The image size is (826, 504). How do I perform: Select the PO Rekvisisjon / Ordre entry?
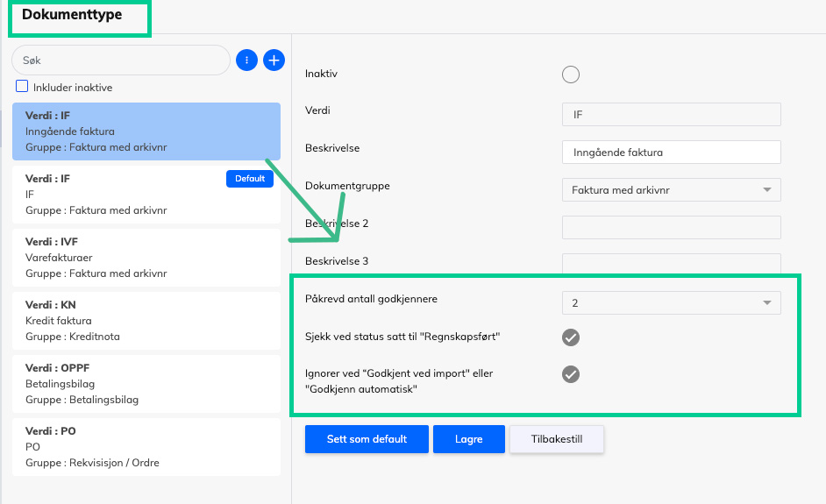(146, 447)
